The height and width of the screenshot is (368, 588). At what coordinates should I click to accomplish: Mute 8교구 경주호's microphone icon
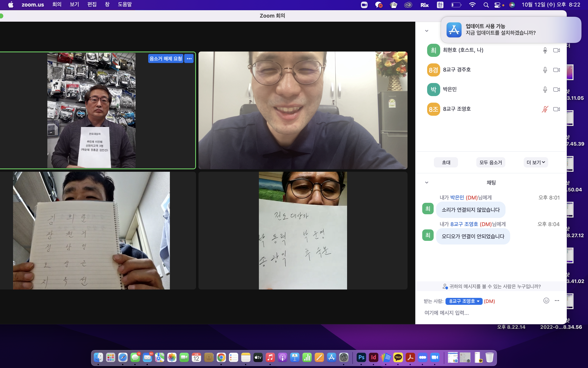click(545, 70)
